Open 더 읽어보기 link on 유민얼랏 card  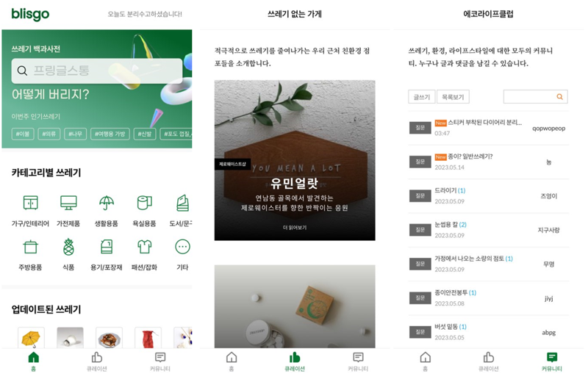coord(295,228)
